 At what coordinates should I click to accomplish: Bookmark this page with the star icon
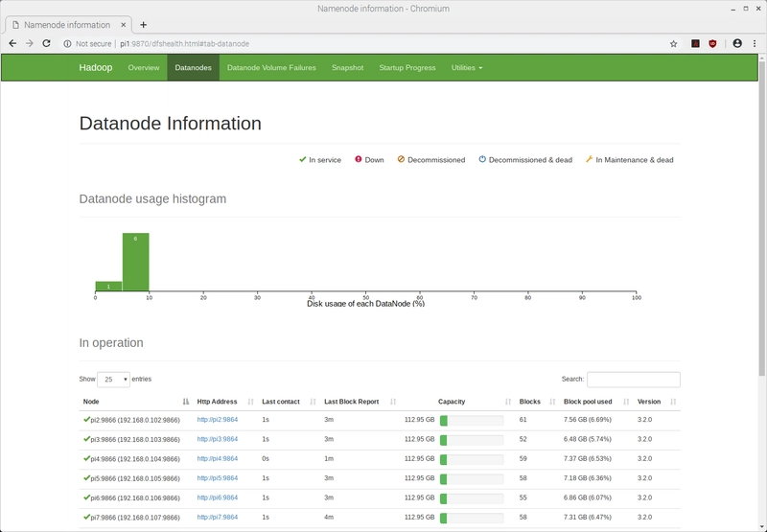click(x=674, y=43)
